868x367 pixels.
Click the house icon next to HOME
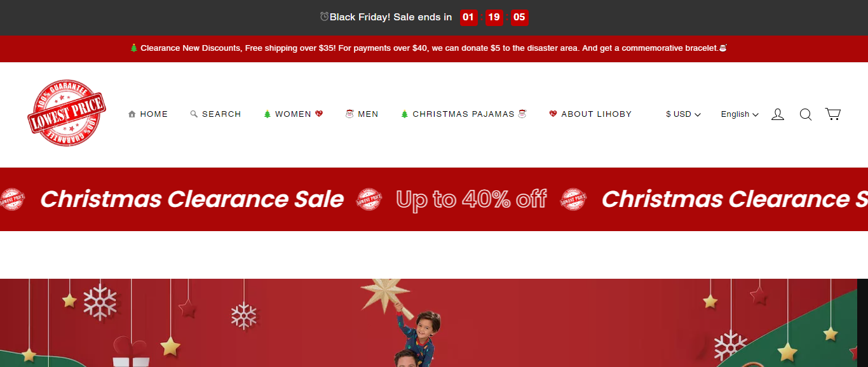132,114
